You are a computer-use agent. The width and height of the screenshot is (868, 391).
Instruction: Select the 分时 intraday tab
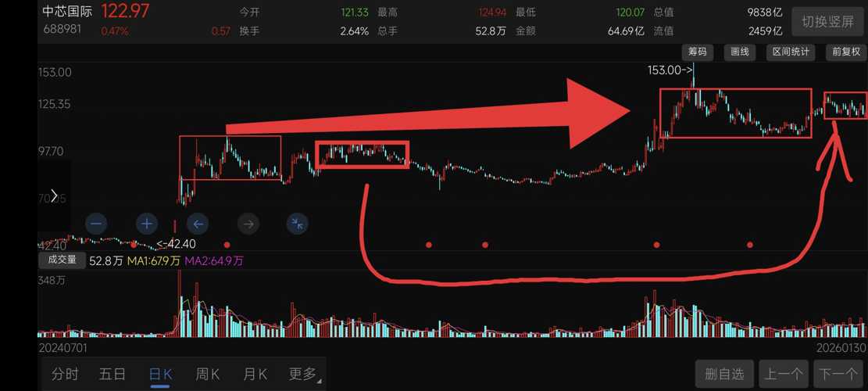65,374
